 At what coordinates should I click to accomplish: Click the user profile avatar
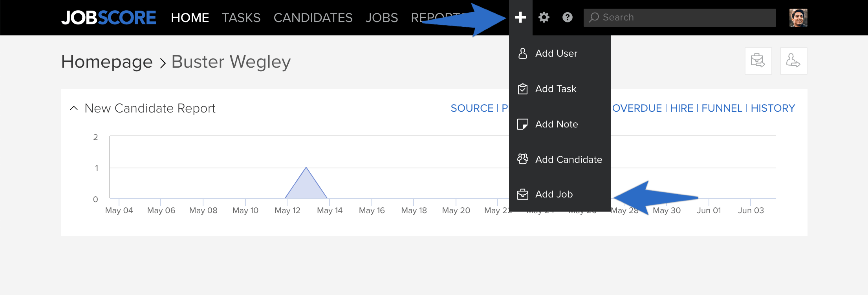(x=798, y=18)
